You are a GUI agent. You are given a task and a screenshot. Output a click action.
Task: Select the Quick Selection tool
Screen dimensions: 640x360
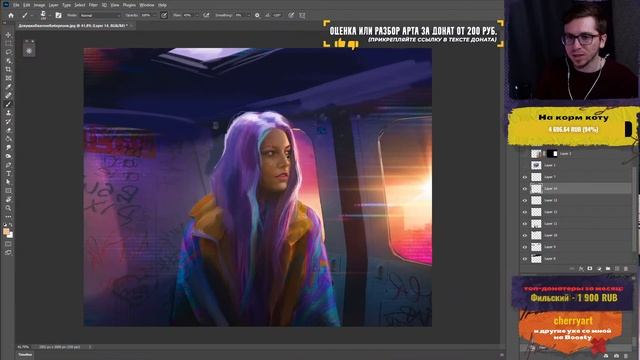8,60
